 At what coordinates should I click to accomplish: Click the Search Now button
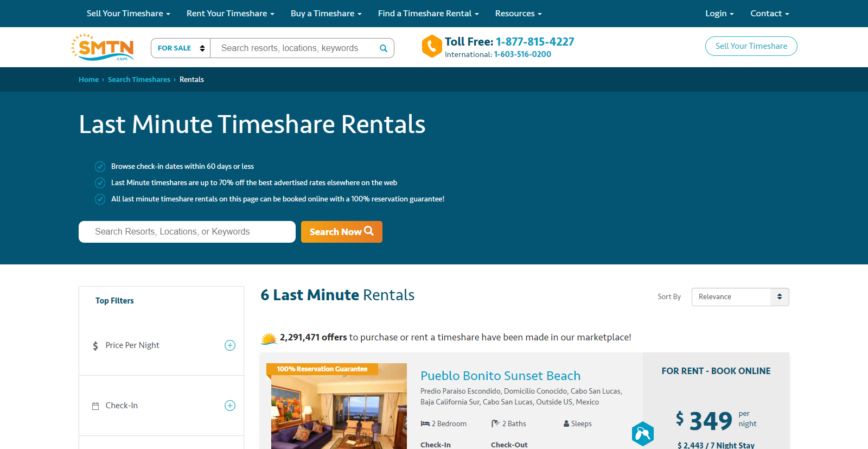pyautogui.click(x=342, y=232)
